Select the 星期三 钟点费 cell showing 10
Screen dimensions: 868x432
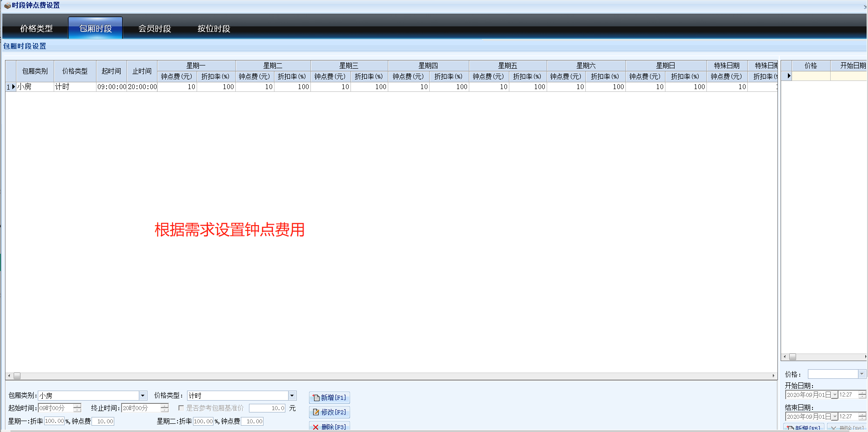pos(330,86)
